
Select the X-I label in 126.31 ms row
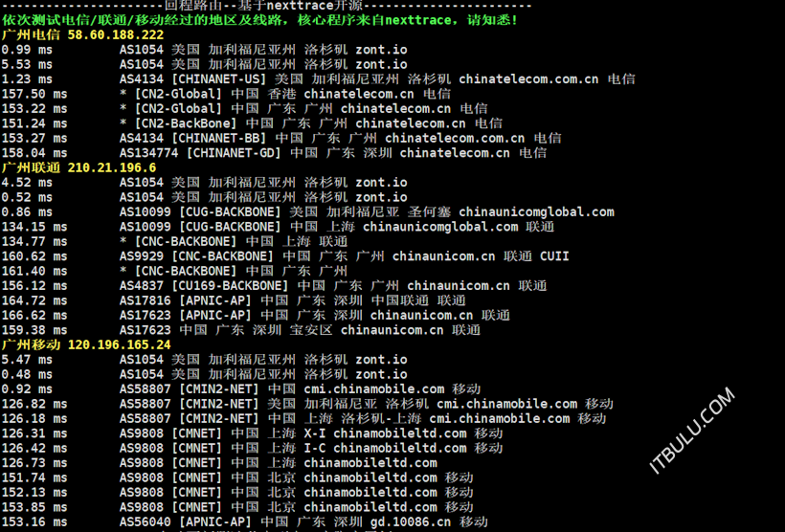tap(314, 433)
